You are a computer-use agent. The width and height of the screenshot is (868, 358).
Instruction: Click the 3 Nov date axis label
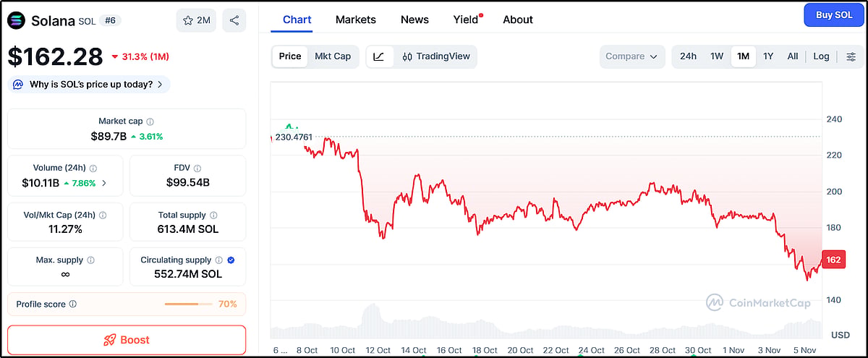click(x=768, y=350)
